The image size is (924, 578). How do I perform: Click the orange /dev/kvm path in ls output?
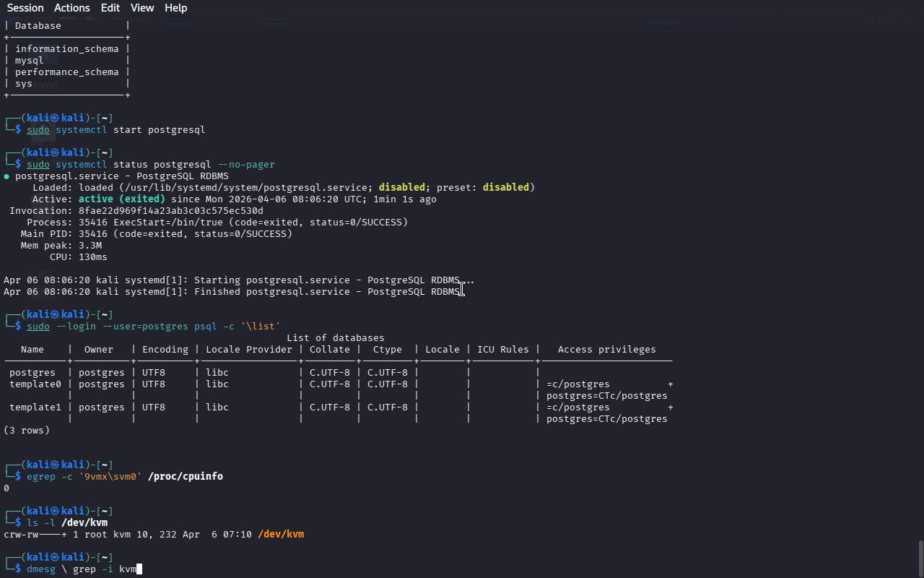(281, 535)
